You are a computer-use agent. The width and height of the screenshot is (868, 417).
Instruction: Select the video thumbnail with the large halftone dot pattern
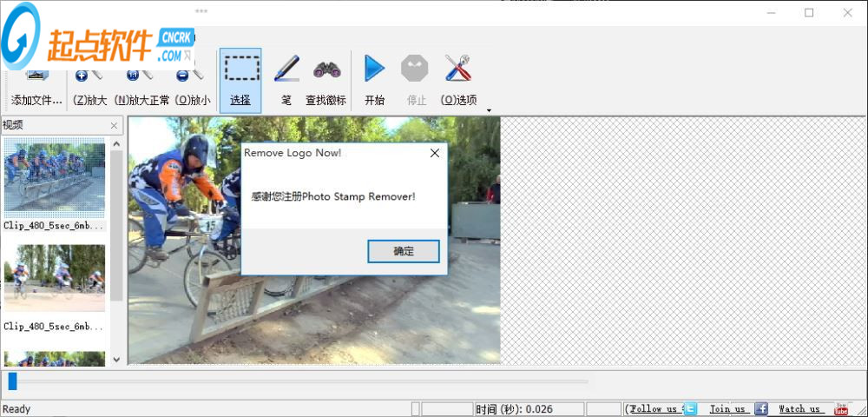(55, 178)
